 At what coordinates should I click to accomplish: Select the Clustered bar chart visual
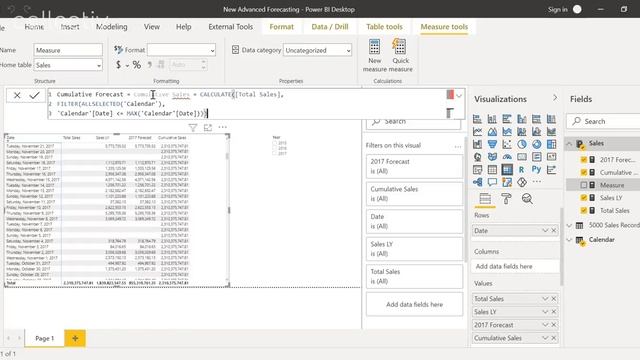tap(507, 119)
